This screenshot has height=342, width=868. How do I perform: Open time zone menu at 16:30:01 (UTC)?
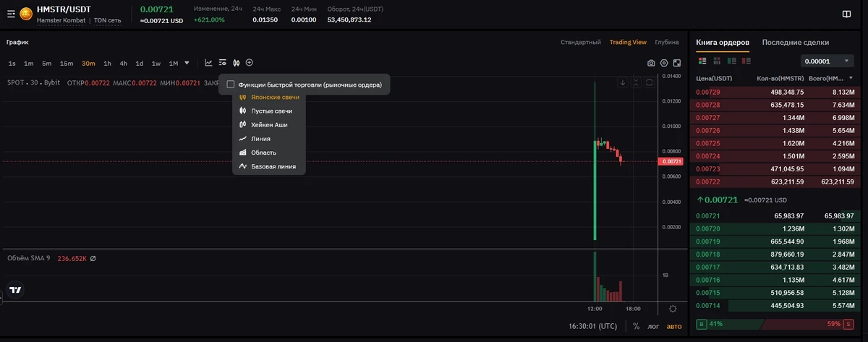tap(592, 326)
